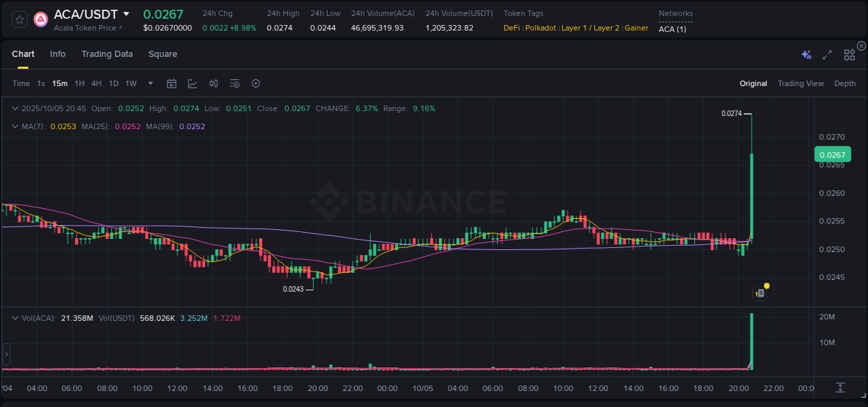Collapse the MA(7) moving averages row
Viewport: 868px width, 407px height.
[x=15, y=126]
